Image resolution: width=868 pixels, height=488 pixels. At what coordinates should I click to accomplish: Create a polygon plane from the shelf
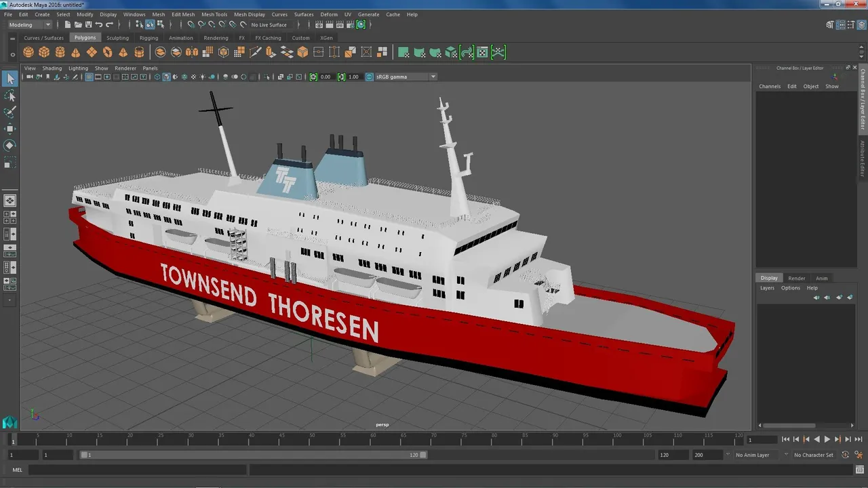92,52
